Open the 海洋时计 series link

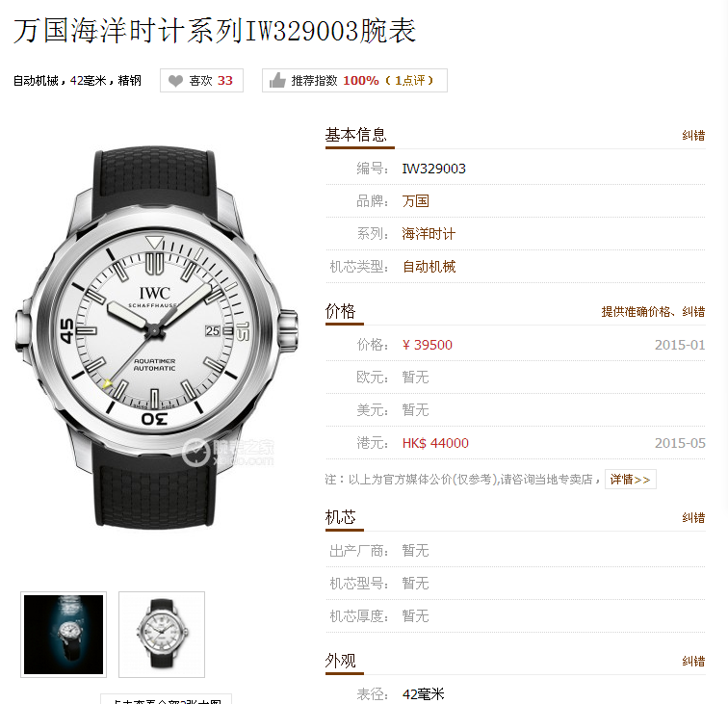[429, 234]
